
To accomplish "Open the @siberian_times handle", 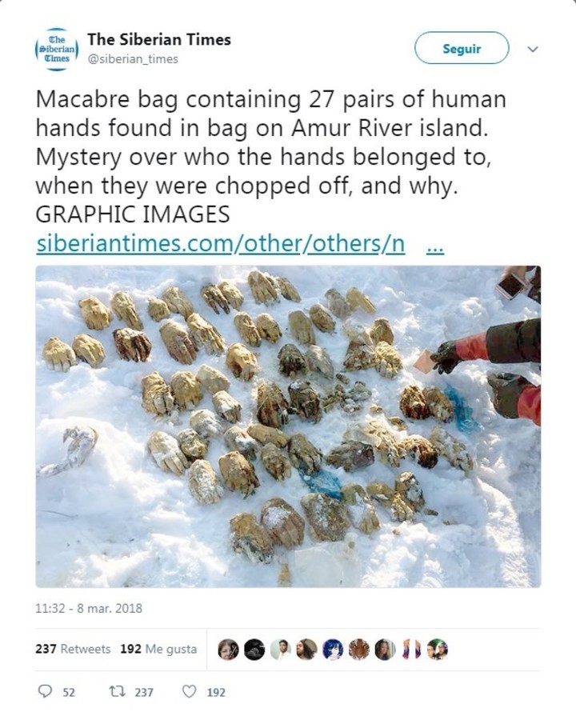I will (133, 59).
